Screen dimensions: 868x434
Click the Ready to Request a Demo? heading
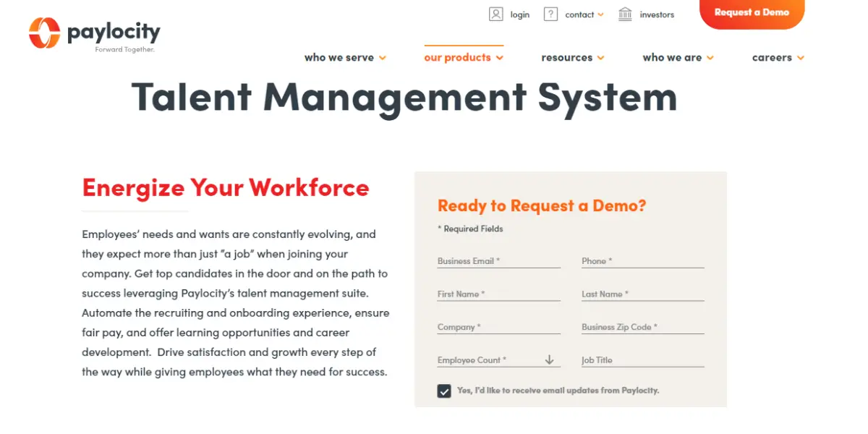pos(542,205)
